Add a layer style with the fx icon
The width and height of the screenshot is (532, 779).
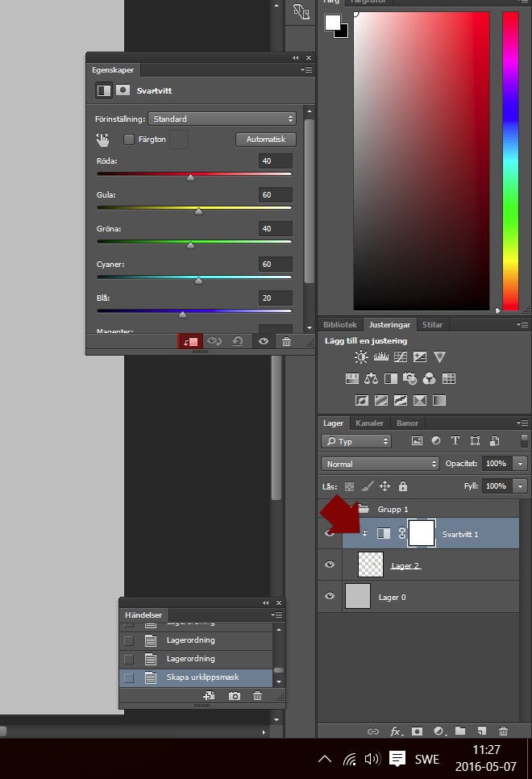(397, 731)
